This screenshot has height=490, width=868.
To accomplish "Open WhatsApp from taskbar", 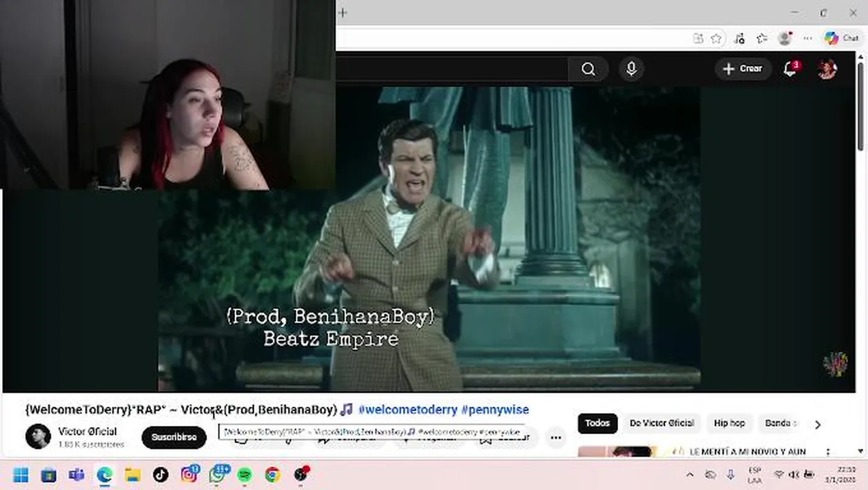I will (x=217, y=475).
